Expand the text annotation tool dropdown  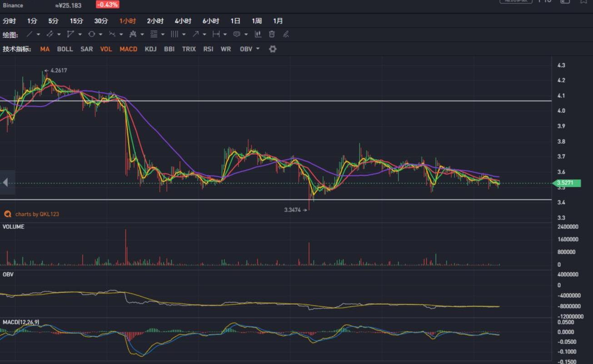(x=246, y=34)
